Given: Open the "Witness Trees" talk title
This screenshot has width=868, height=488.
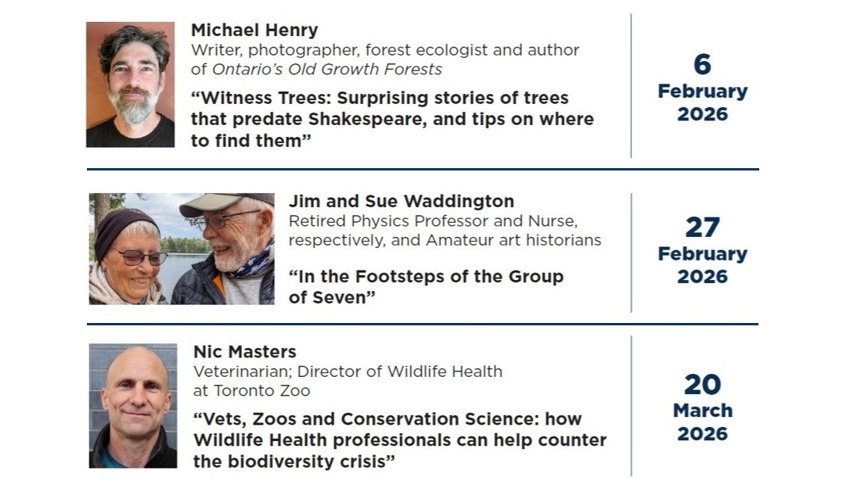Looking at the screenshot, I should 391,120.
